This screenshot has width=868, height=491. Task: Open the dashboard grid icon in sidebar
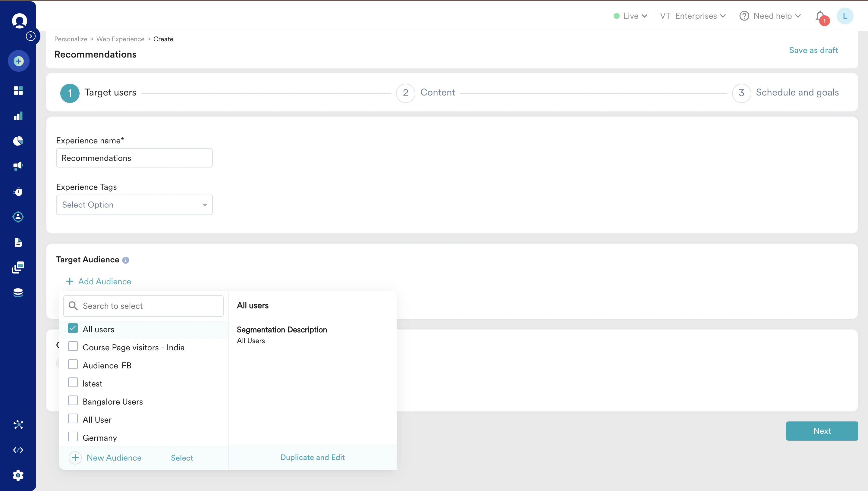coord(18,90)
